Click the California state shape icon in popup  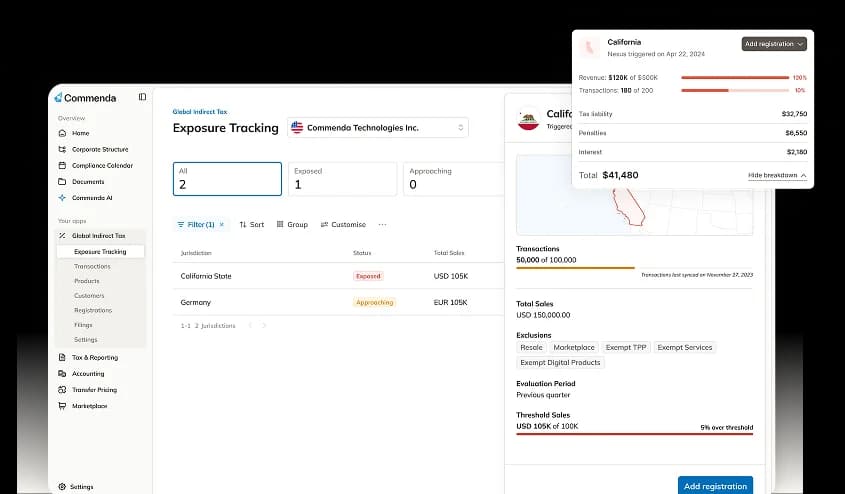pyautogui.click(x=590, y=47)
